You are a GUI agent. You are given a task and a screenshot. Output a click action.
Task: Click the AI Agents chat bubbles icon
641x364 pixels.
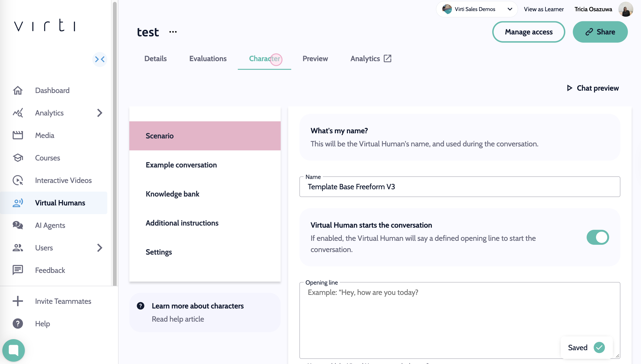coord(18,225)
